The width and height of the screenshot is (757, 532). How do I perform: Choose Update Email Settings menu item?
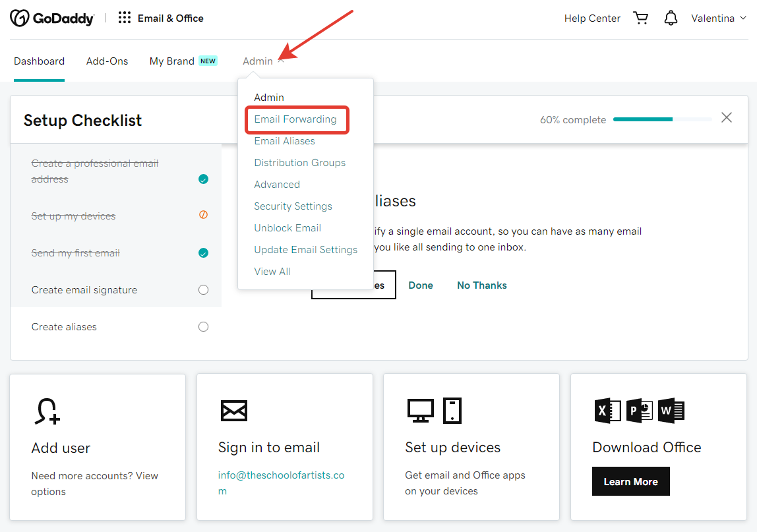(x=305, y=250)
